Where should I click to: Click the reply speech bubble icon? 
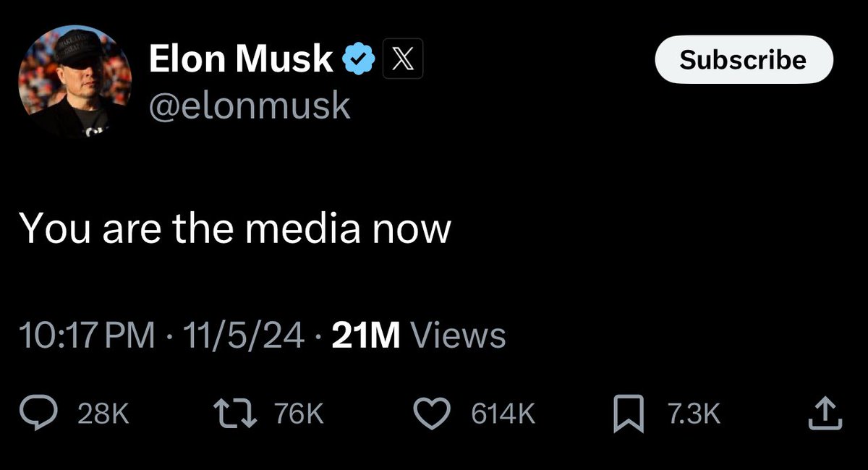pyautogui.click(x=43, y=414)
